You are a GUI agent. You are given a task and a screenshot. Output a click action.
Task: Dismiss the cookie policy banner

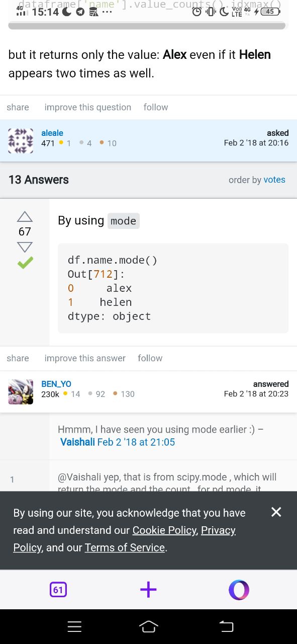click(276, 512)
